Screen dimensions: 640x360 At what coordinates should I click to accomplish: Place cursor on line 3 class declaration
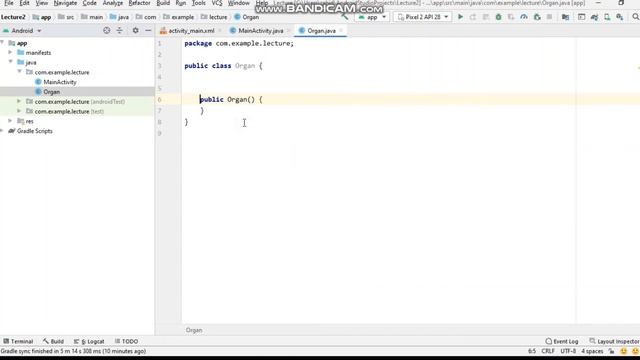tap(223, 66)
